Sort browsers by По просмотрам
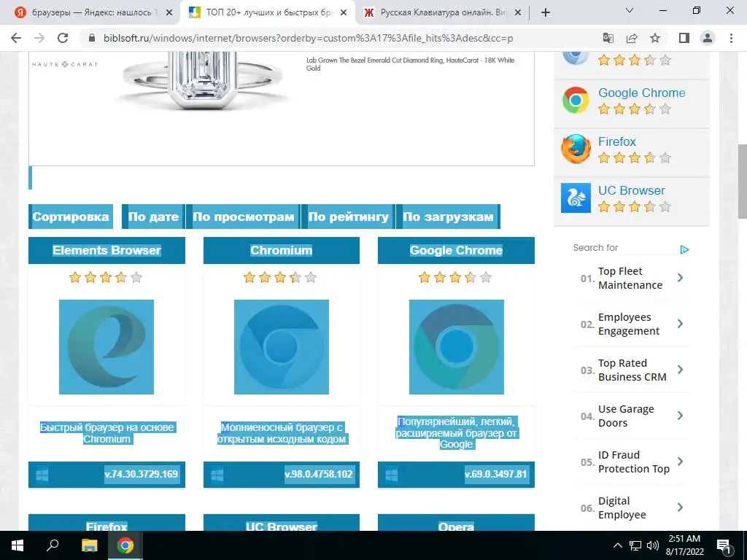 click(243, 217)
